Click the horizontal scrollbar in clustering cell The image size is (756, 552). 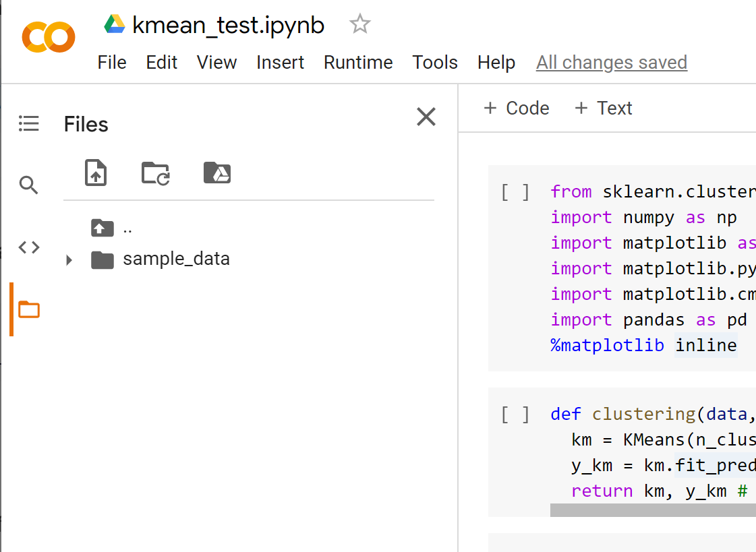pos(653,510)
